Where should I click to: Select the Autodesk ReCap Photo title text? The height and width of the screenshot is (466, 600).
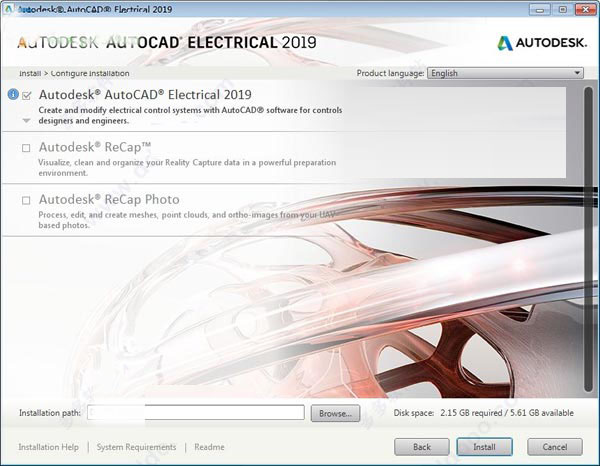click(x=109, y=199)
